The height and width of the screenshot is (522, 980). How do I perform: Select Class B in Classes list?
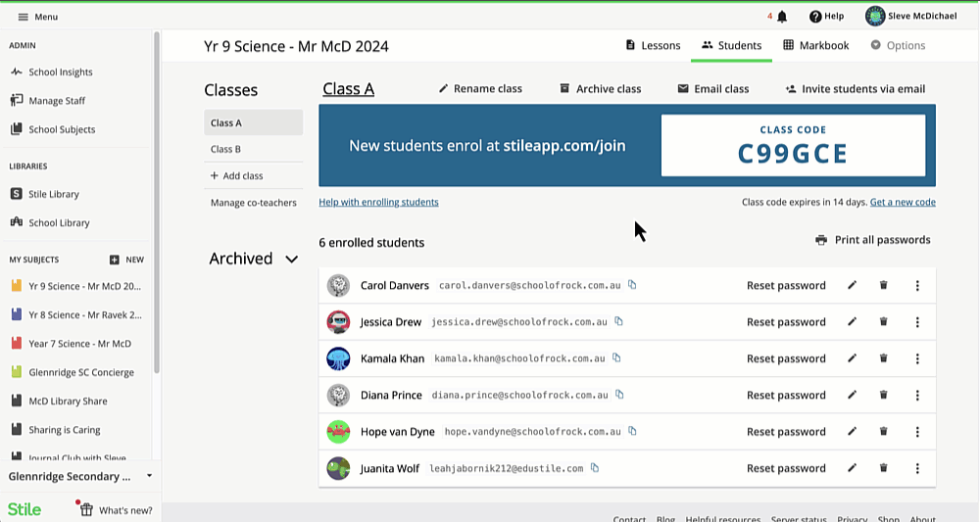click(253, 149)
